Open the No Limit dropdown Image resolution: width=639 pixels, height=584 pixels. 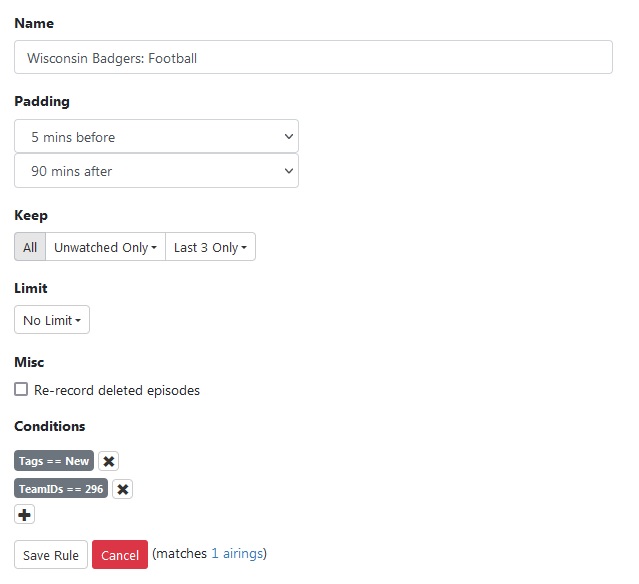point(52,320)
